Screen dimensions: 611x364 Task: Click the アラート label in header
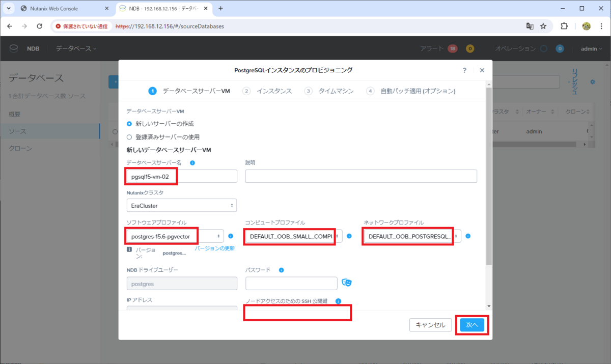432,48
